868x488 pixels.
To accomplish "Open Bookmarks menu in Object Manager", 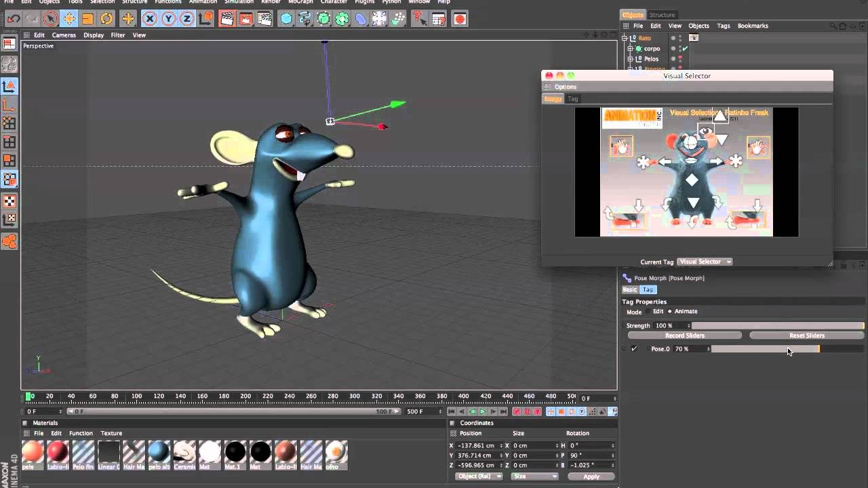I will coord(753,26).
